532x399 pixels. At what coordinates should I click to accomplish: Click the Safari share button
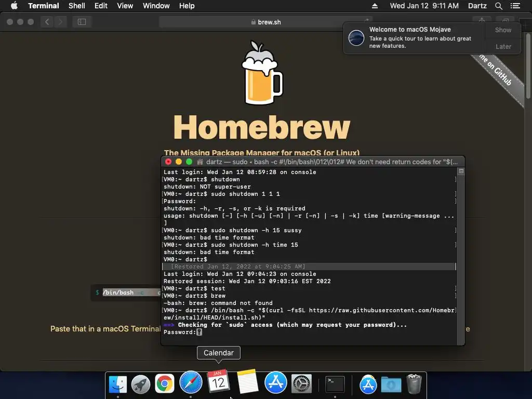482,20
